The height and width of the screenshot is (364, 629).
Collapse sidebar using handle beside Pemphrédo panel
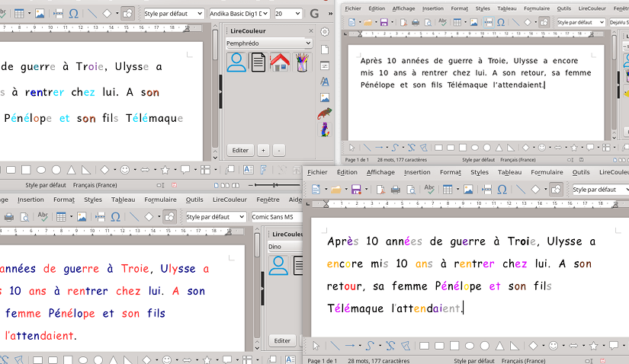(x=220, y=90)
